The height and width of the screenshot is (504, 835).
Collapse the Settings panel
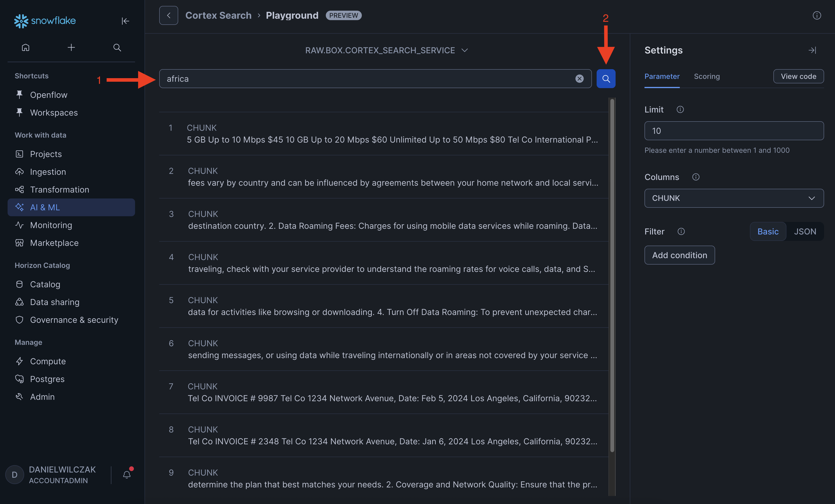[x=812, y=50]
